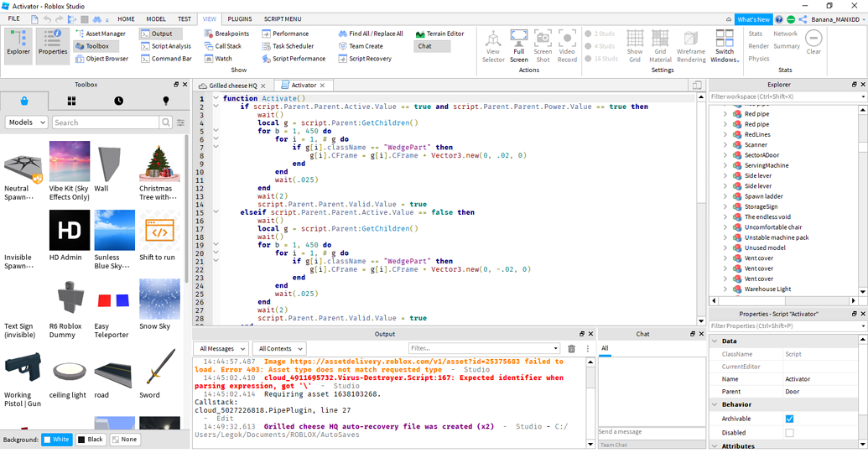Switch to Grilled cheese HQ tab
Screen dimensions: 868x453
pyautogui.click(x=233, y=86)
